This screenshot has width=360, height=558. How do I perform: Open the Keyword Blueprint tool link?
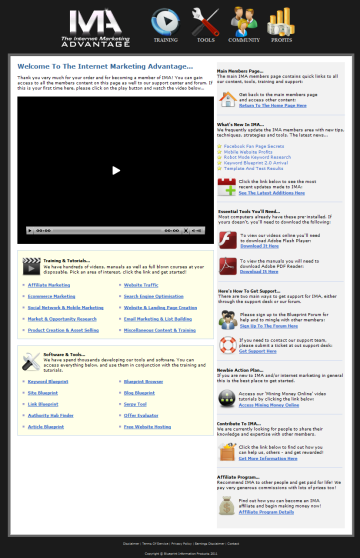tap(48, 381)
